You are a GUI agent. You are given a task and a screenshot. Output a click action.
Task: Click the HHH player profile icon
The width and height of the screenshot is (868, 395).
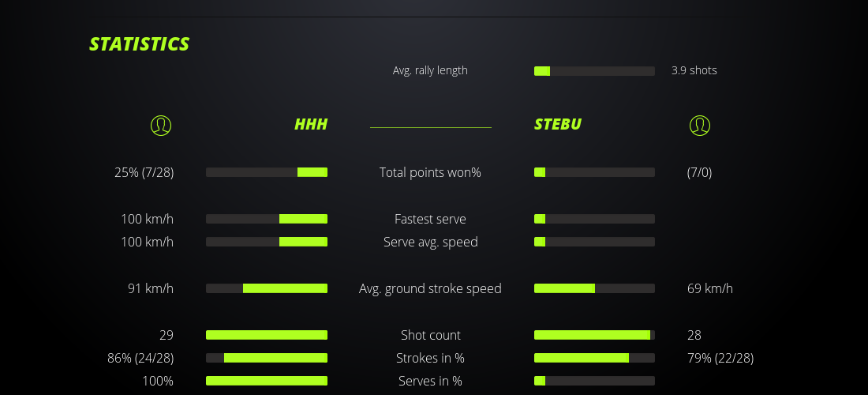tap(161, 126)
